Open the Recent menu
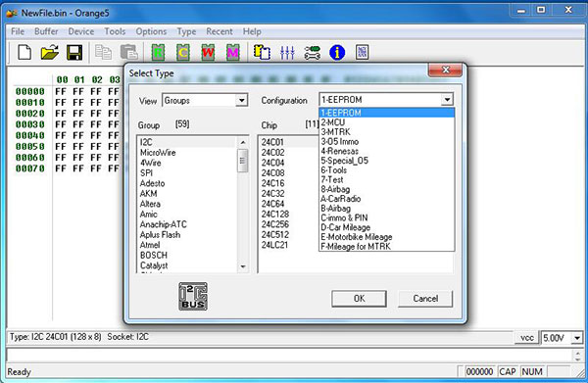The width and height of the screenshot is (588, 383). pos(220,31)
